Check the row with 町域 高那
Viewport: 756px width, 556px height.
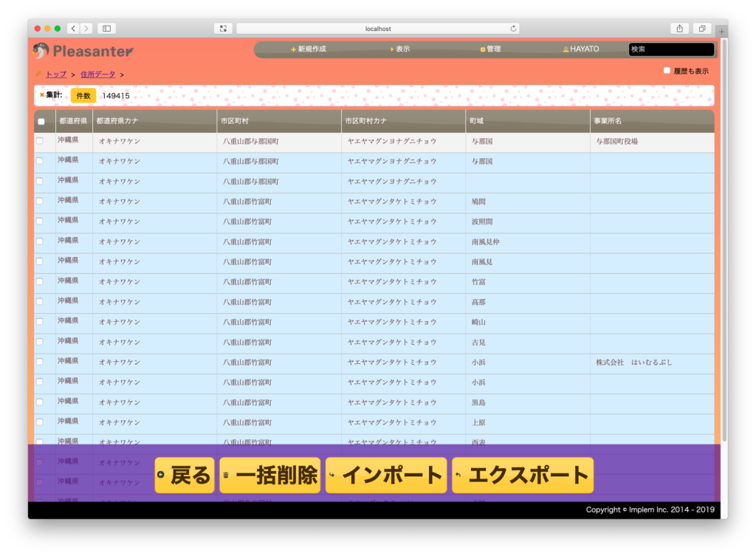(x=40, y=301)
